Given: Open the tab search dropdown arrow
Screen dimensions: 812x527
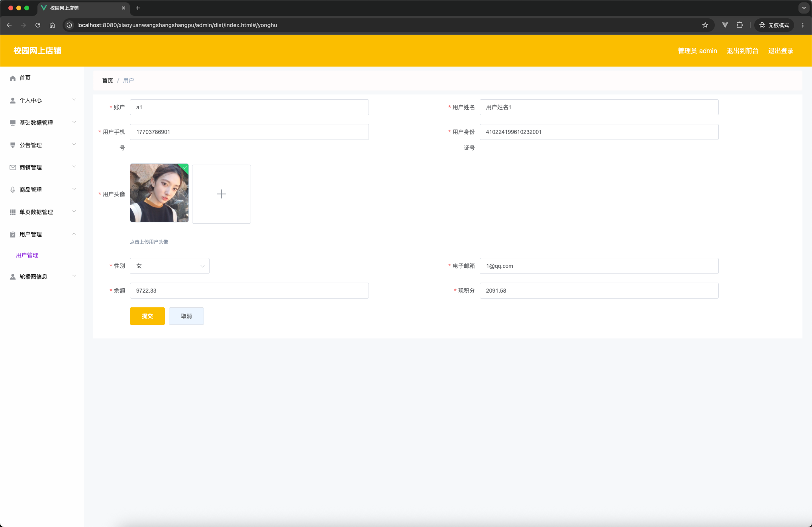Looking at the screenshot, I should tap(804, 8).
